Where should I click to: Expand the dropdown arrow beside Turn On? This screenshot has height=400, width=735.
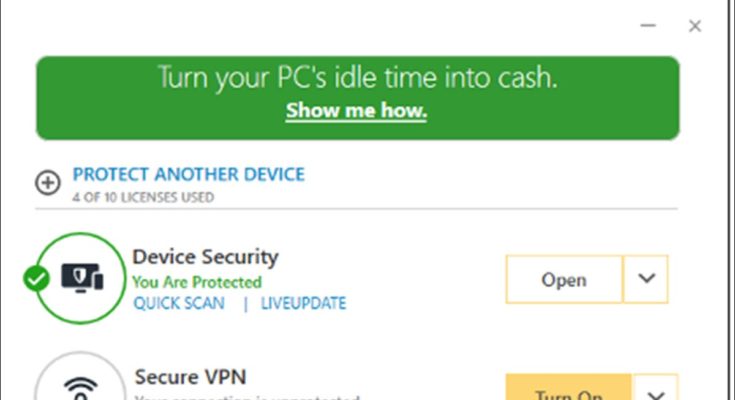(x=656, y=390)
